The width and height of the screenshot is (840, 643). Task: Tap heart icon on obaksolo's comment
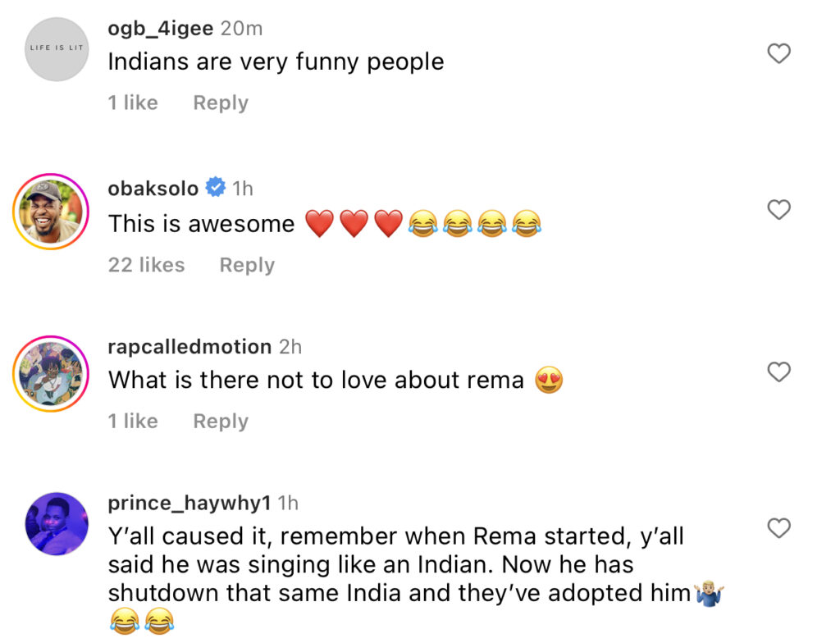(x=778, y=210)
